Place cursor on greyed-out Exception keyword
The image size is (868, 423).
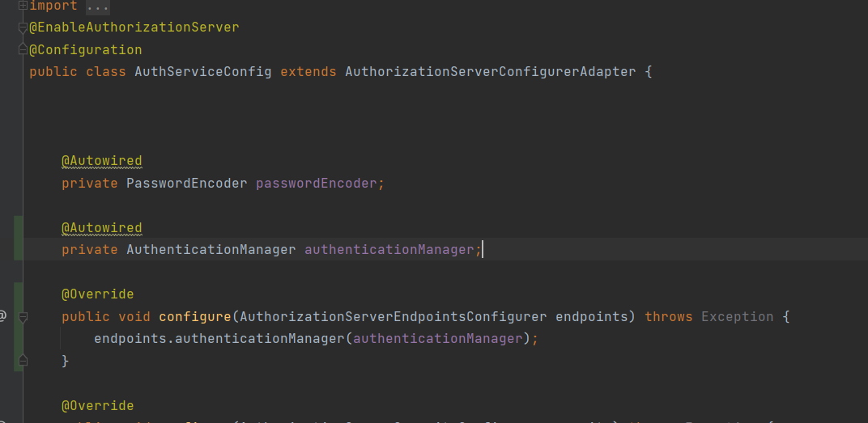pyautogui.click(x=737, y=317)
